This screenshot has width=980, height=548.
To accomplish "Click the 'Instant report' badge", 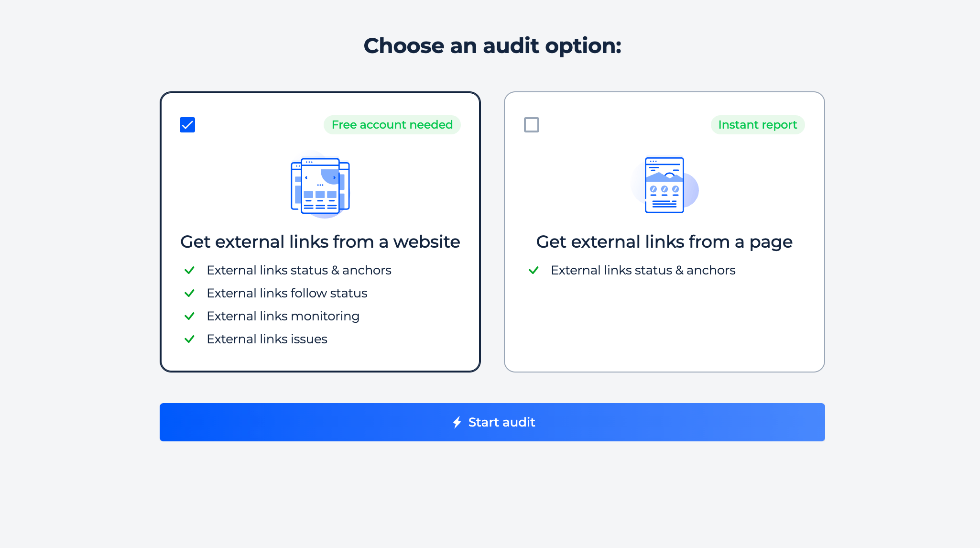I will [x=758, y=125].
